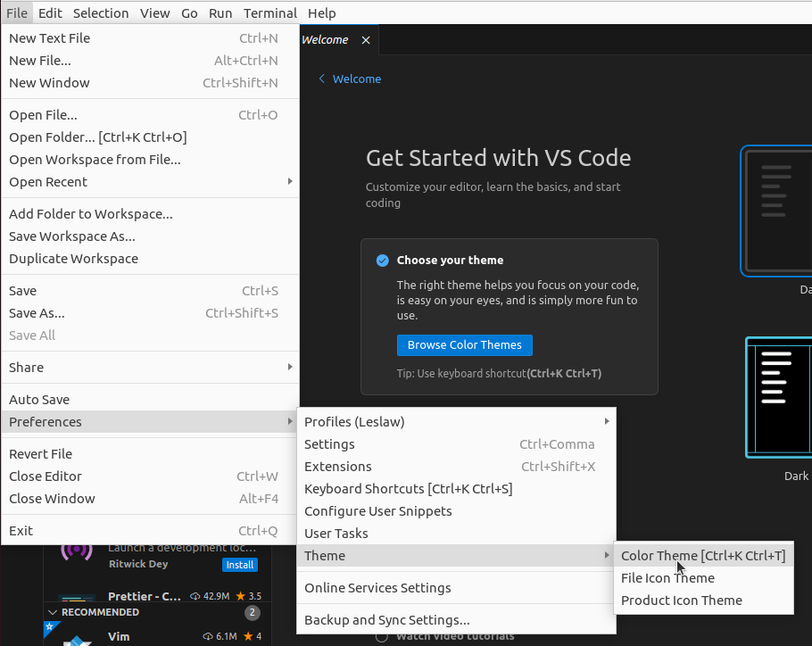Choose User Tasks in Preferences submenu
Viewport: 812px width, 646px height.
pos(456,534)
